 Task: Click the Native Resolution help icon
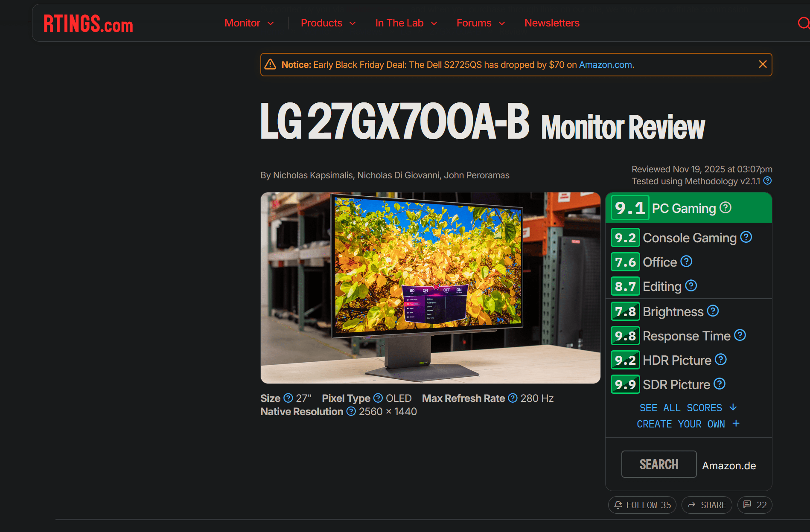351,411
